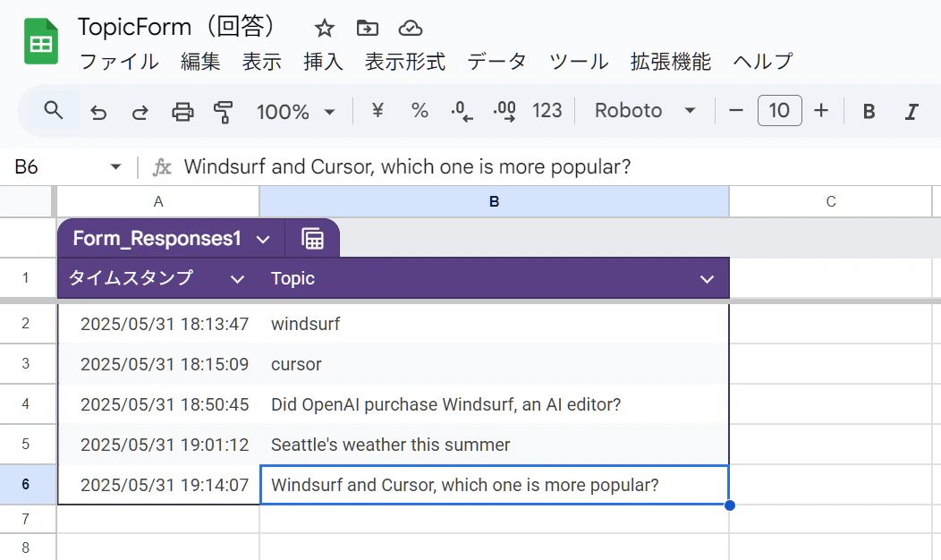Open the 表示形式 menu
This screenshot has width=941, height=560.
tap(405, 61)
